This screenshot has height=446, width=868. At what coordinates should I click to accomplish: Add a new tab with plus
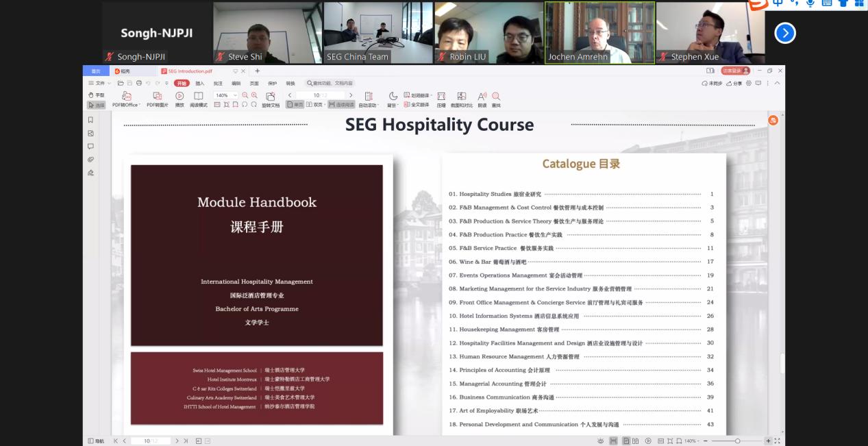[258, 71]
